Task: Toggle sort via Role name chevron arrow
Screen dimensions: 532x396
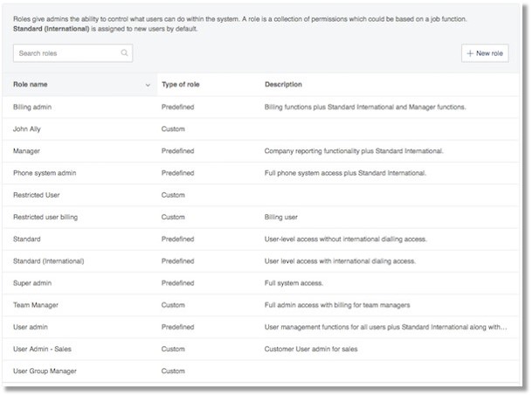Action: 148,85
